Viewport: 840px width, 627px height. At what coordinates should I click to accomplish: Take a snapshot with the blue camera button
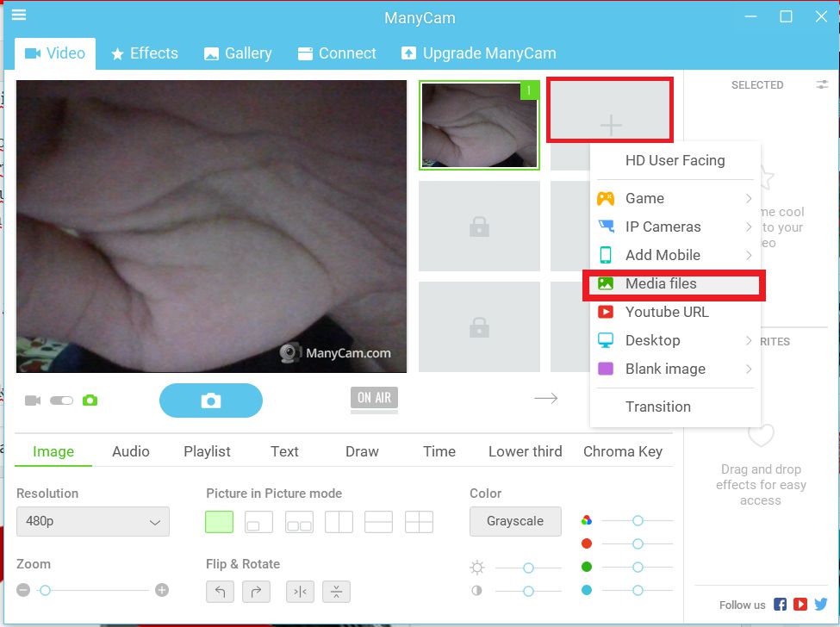(x=211, y=400)
